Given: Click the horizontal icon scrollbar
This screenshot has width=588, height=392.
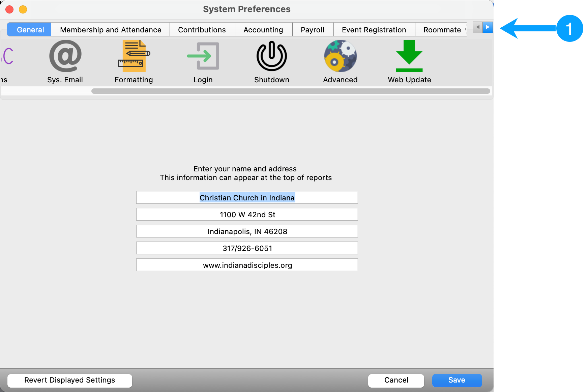Looking at the screenshot, I should click(x=291, y=91).
